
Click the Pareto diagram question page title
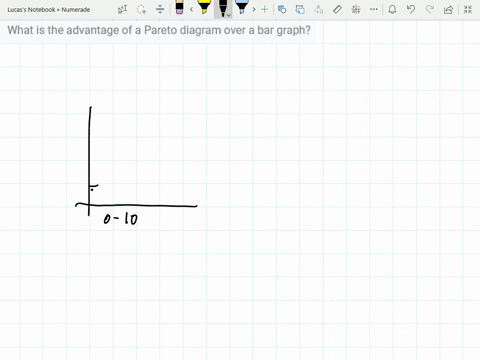click(x=159, y=30)
